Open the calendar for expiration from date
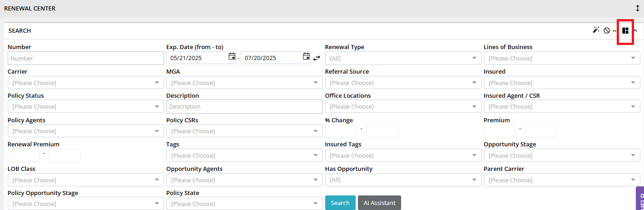The width and height of the screenshot is (644, 210). tap(232, 57)
